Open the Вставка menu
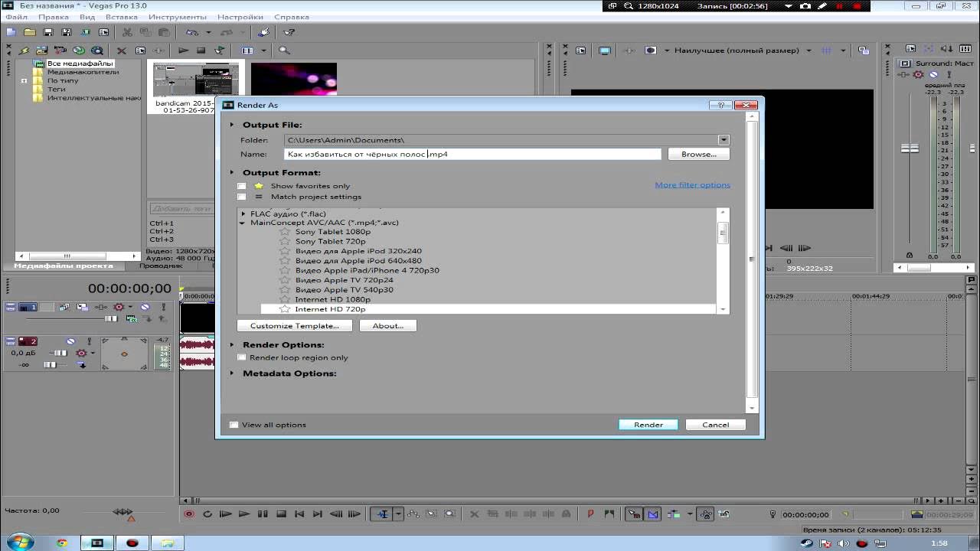980x551 pixels. tap(122, 17)
